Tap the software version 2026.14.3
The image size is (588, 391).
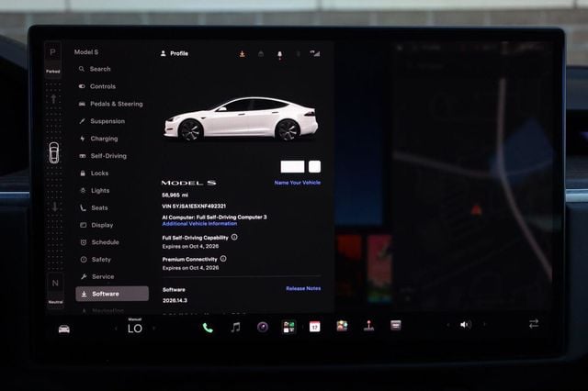click(x=175, y=300)
